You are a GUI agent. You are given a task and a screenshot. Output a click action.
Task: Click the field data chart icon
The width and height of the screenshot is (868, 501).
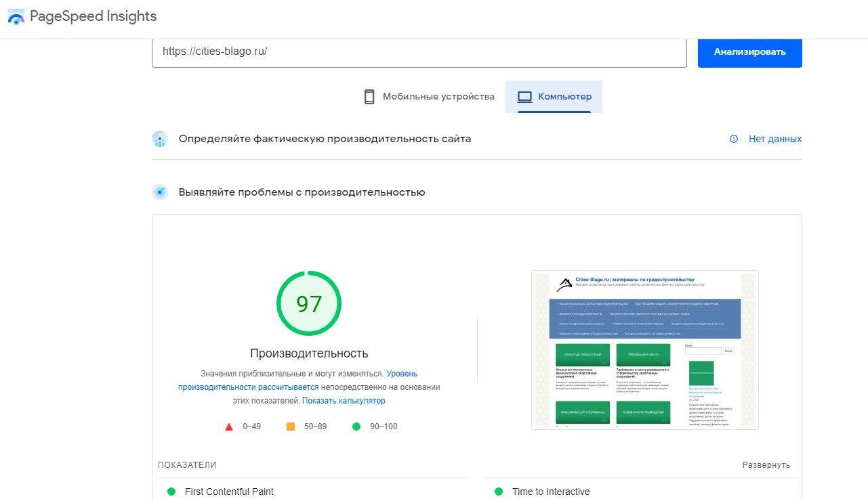click(160, 139)
